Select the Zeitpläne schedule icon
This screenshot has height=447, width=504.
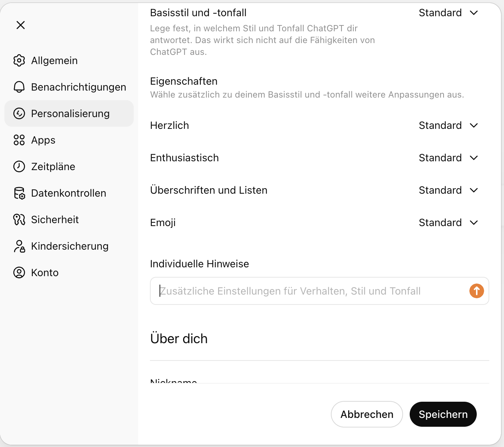point(19,166)
